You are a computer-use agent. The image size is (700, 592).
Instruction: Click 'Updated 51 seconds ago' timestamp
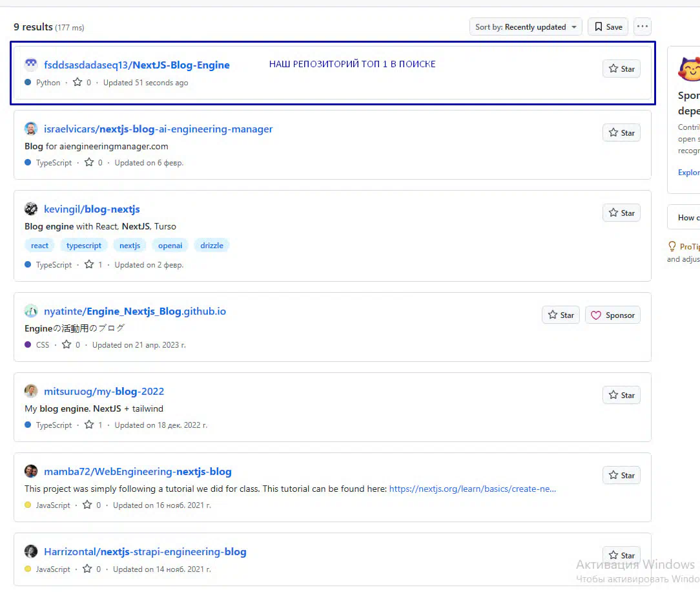[145, 83]
